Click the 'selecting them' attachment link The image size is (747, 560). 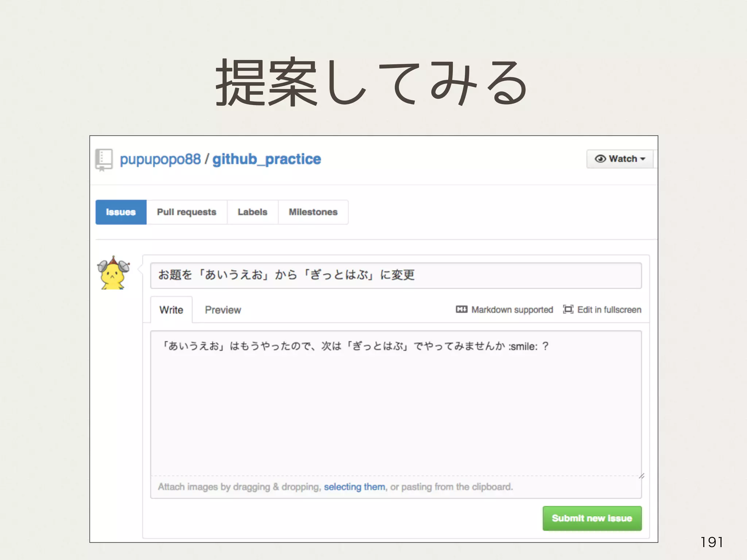(354, 487)
